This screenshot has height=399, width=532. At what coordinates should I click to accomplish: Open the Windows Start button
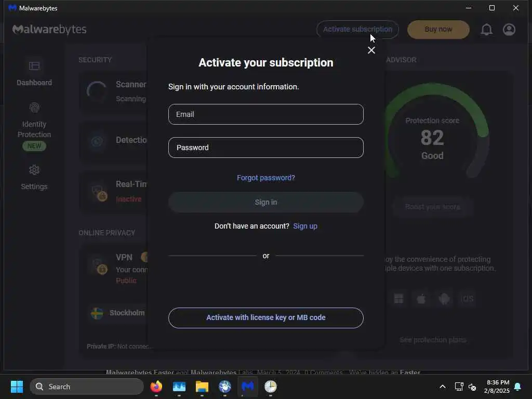pyautogui.click(x=17, y=387)
